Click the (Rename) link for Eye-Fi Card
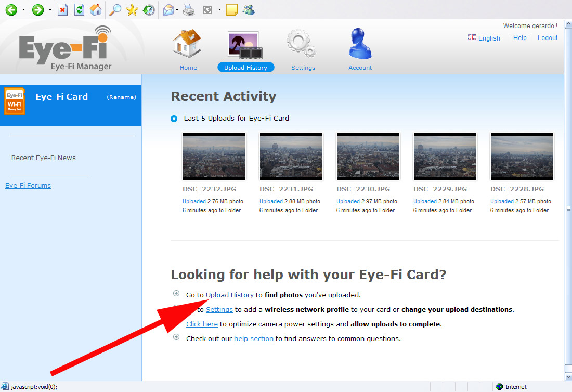 [x=122, y=97]
